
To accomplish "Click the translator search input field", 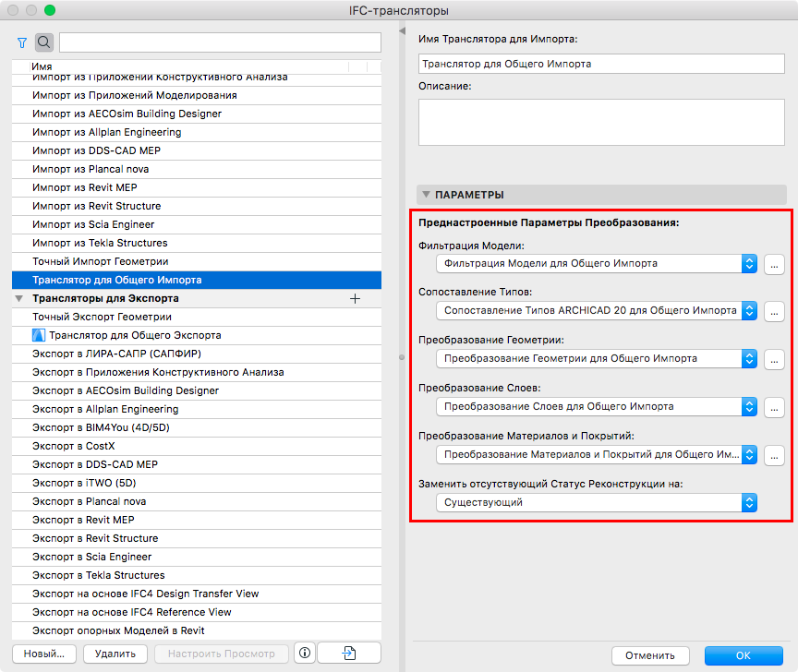I will point(220,42).
